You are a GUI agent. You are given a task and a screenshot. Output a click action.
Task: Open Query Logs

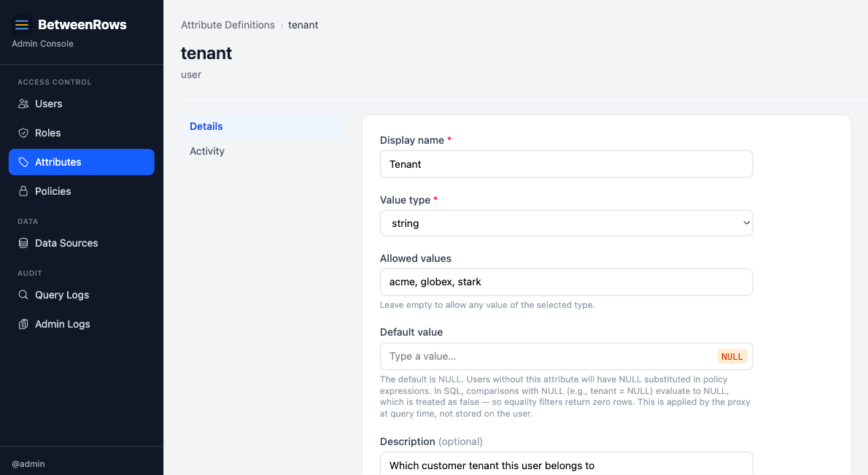click(x=82, y=295)
